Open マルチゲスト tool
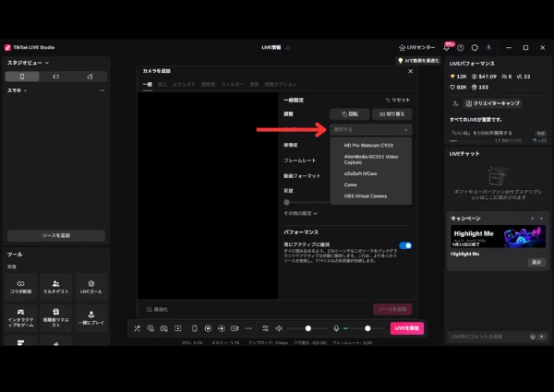The height and width of the screenshot is (392, 554). (x=55, y=287)
